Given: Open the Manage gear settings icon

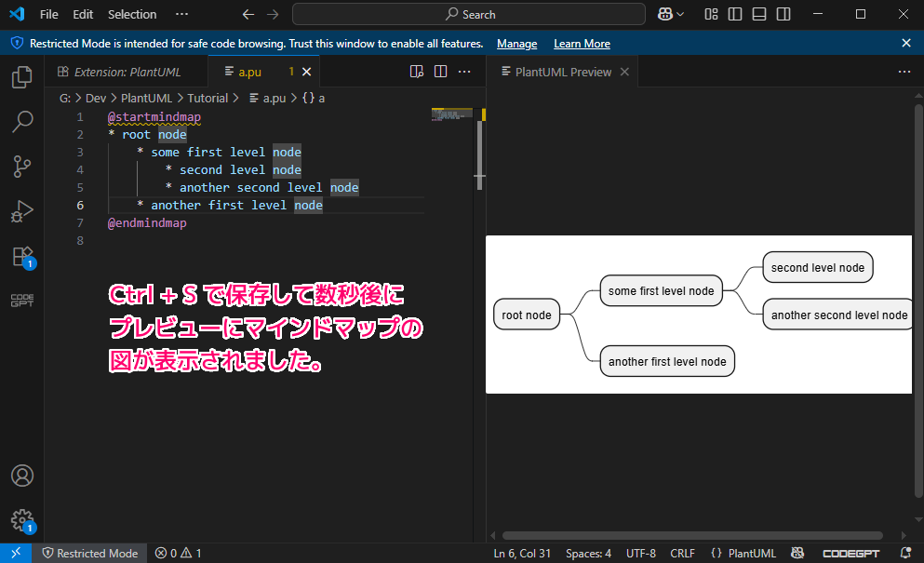Looking at the screenshot, I should (22, 519).
